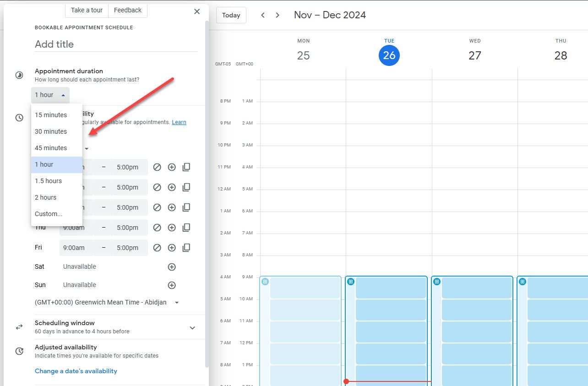The height and width of the screenshot is (386, 588).
Task: Select Wednesday 27 in calendar header
Action: [475, 55]
